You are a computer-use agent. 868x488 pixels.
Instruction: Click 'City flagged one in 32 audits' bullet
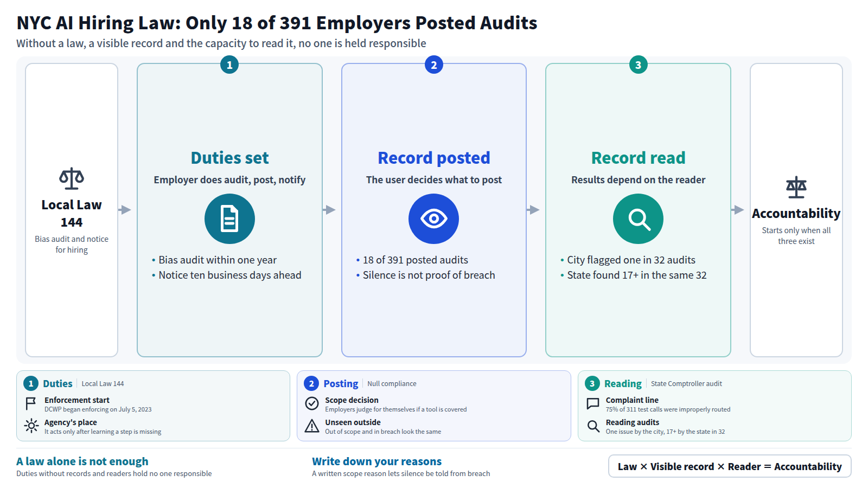[631, 260]
